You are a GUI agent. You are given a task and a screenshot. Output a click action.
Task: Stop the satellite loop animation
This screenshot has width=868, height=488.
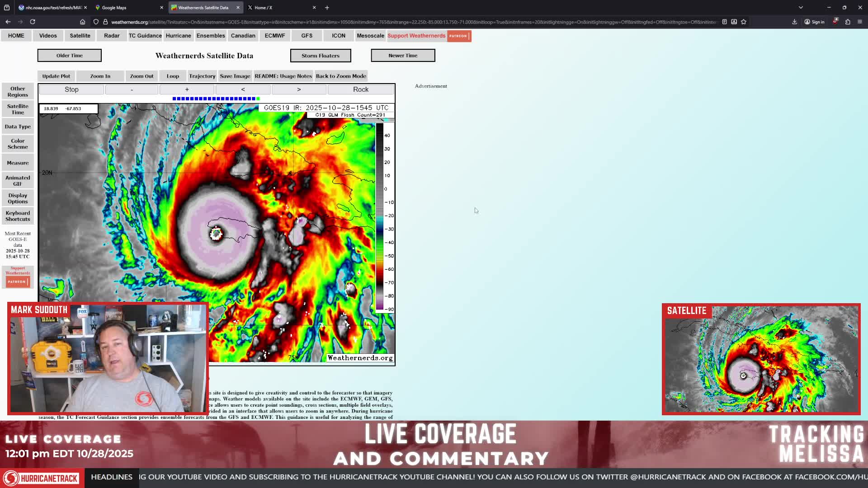coord(71,89)
